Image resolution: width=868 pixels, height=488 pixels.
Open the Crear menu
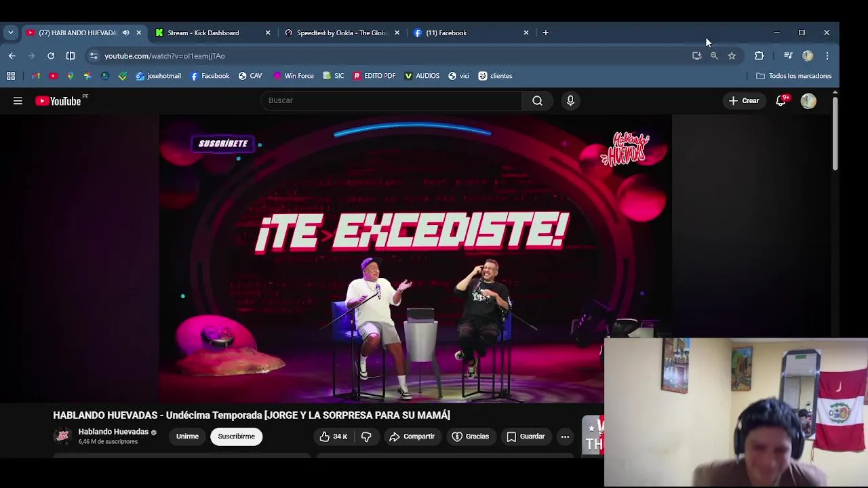tap(744, 100)
